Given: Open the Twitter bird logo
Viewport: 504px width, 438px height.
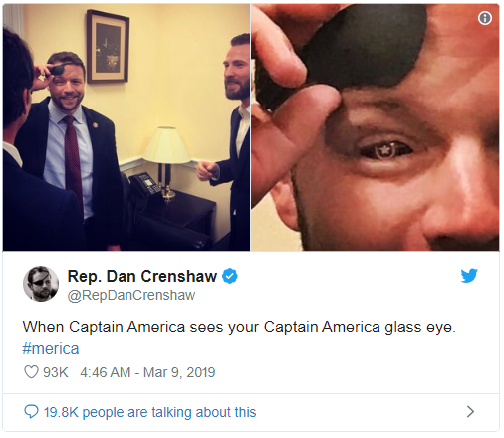Looking at the screenshot, I should coord(469,276).
